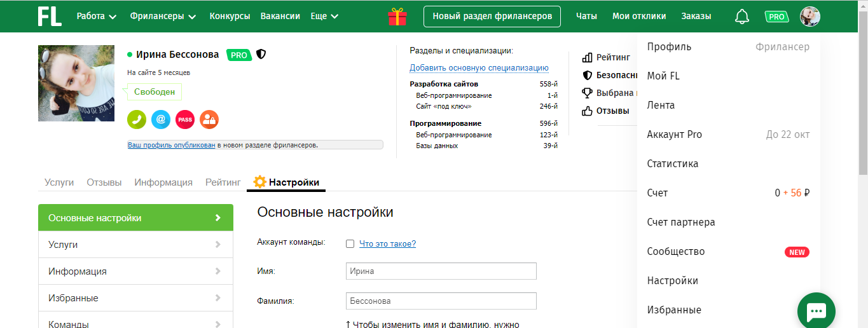Click the orange user contact icon
The height and width of the screenshot is (328, 868).
pos(209,119)
